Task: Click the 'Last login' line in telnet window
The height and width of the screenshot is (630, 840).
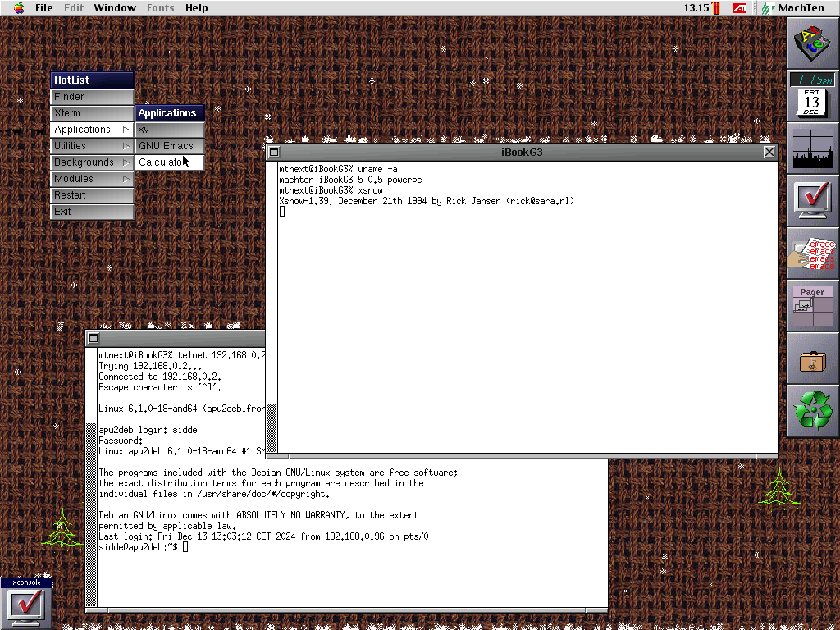Action: 263,536
